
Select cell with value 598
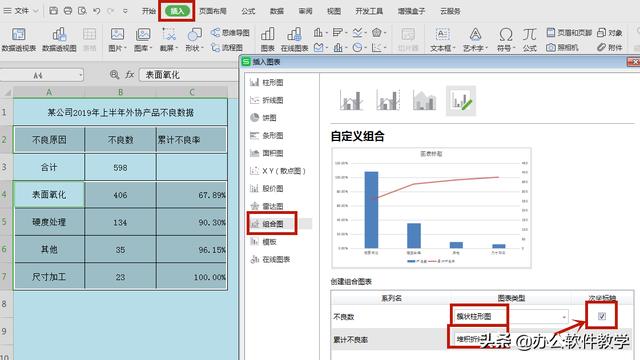click(120, 168)
